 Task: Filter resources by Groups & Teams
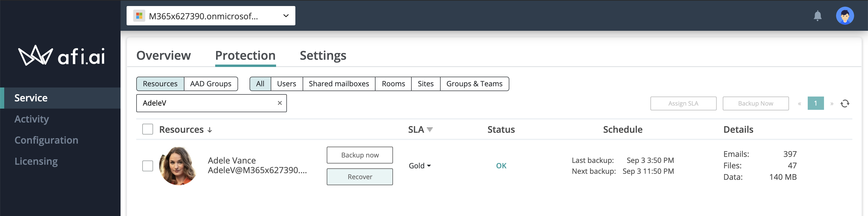474,84
